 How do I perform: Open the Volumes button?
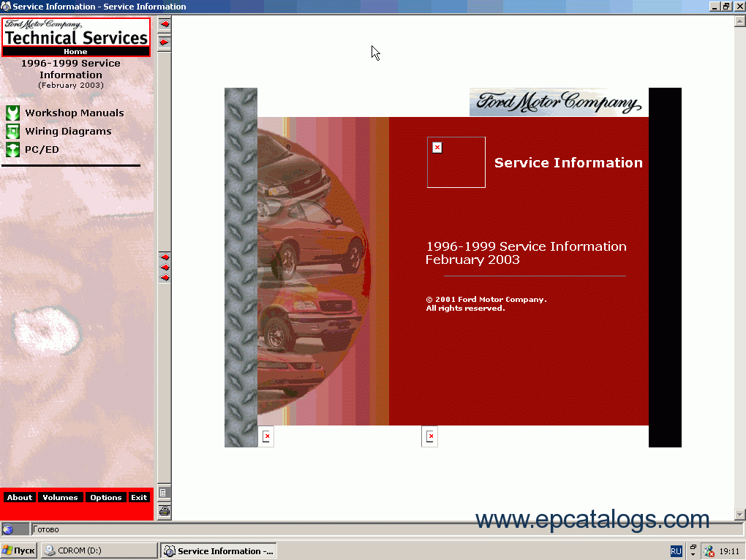[x=60, y=497]
